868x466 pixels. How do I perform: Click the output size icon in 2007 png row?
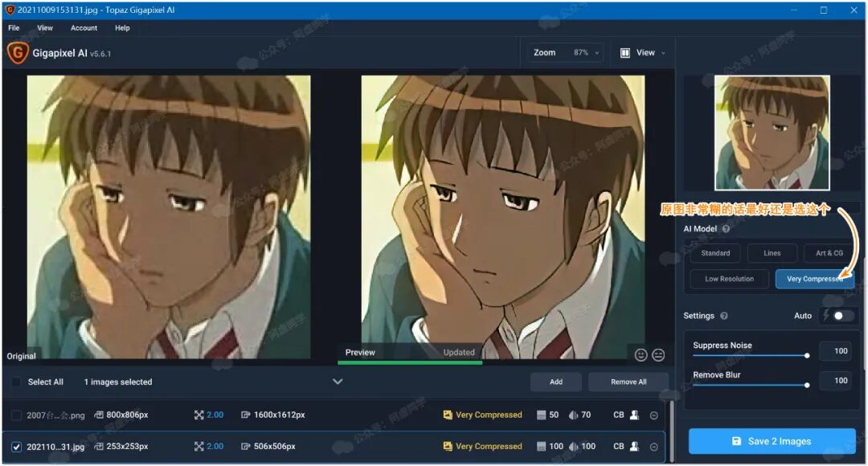click(x=246, y=415)
